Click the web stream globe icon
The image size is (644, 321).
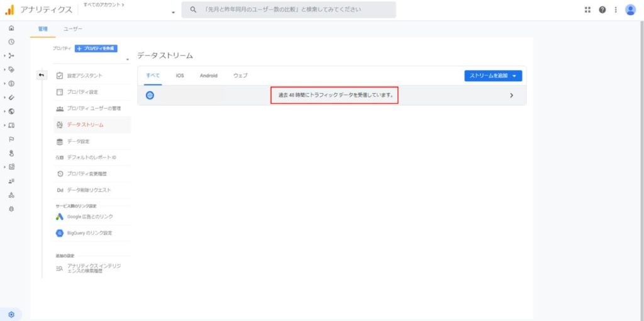150,95
